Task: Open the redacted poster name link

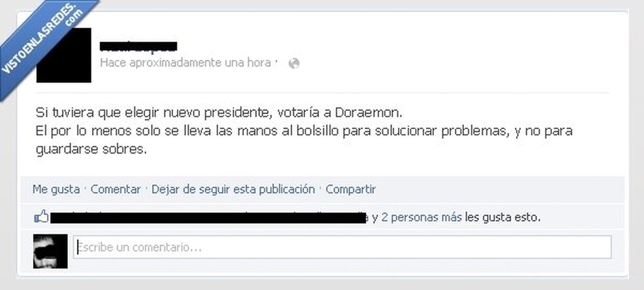Action: coord(138,46)
